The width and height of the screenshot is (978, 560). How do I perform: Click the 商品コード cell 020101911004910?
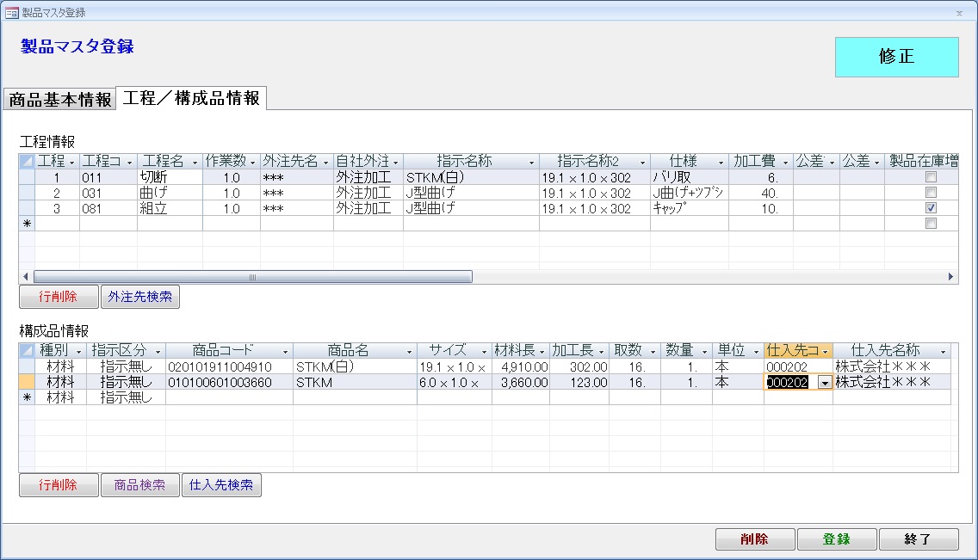(220, 367)
